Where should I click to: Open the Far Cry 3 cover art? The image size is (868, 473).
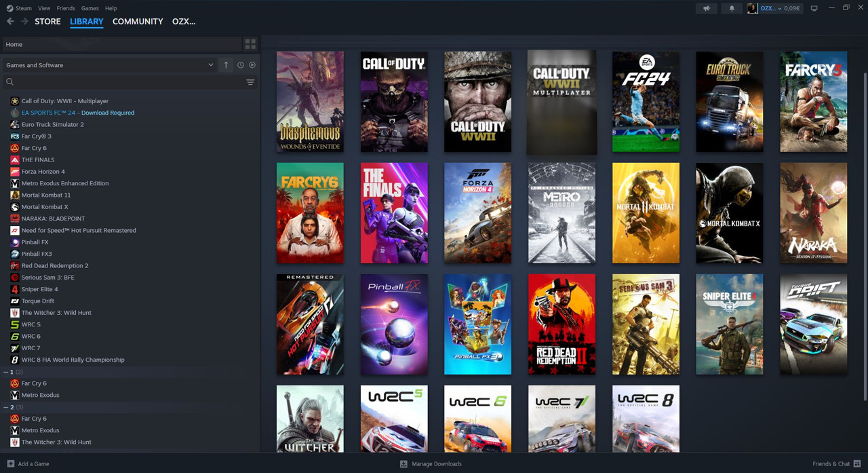pyautogui.click(x=814, y=102)
